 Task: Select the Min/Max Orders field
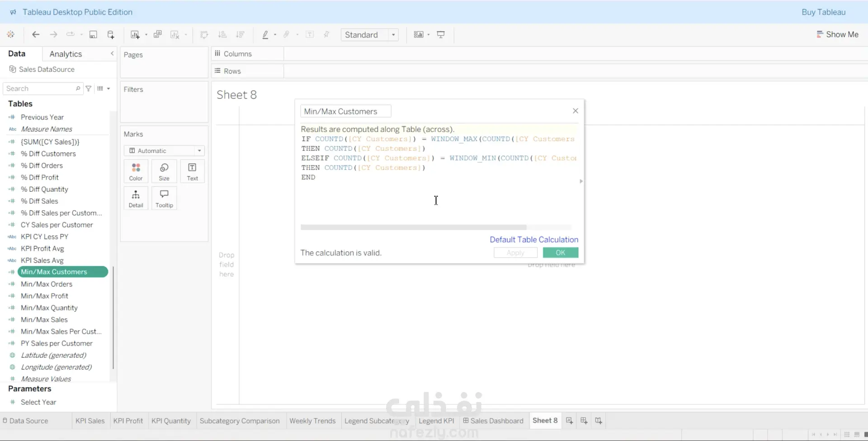[x=47, y=284]
